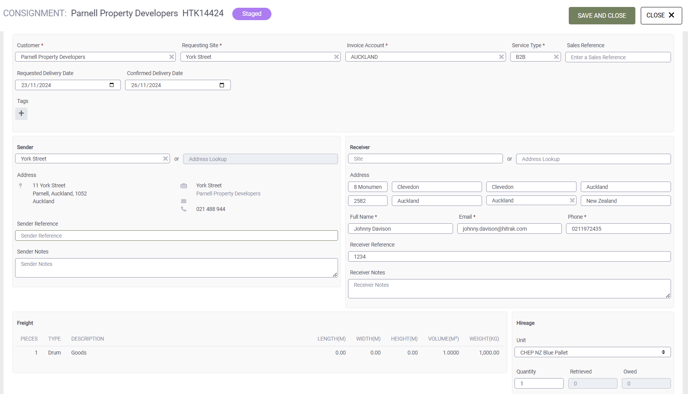Clear the Customer field selection
This screenshot has height=394, width=688.
point(172,57)
